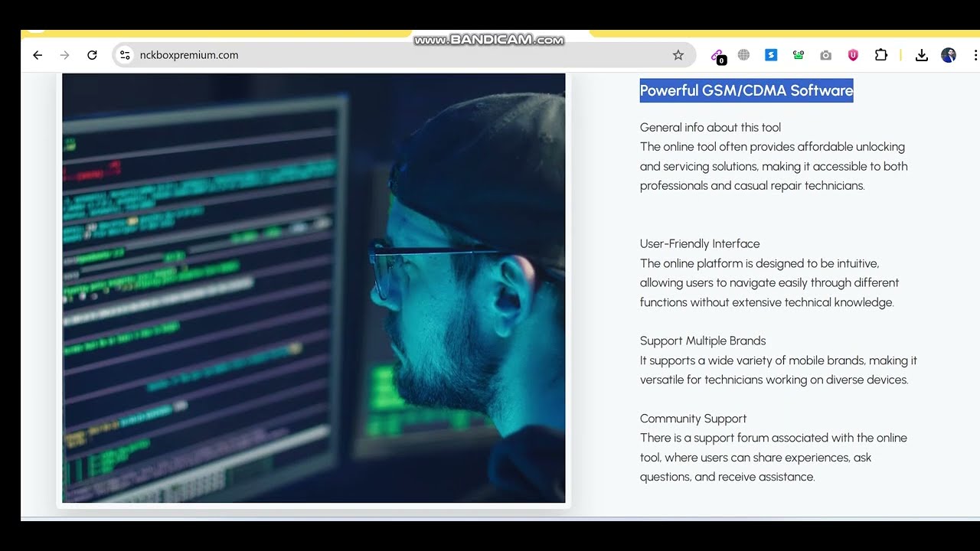
Task: Open the Extensions puzzle menu
Action: pyautogui.click(x=880, y=55)
